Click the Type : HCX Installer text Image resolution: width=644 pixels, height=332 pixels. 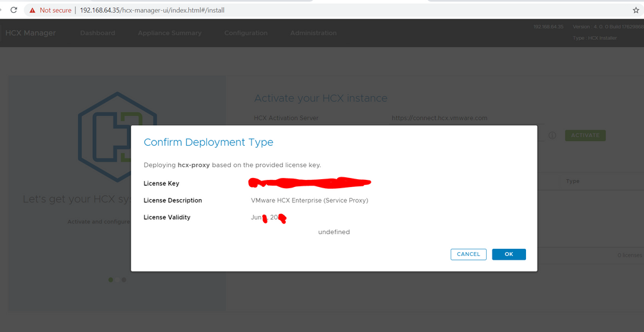point(595,38)
